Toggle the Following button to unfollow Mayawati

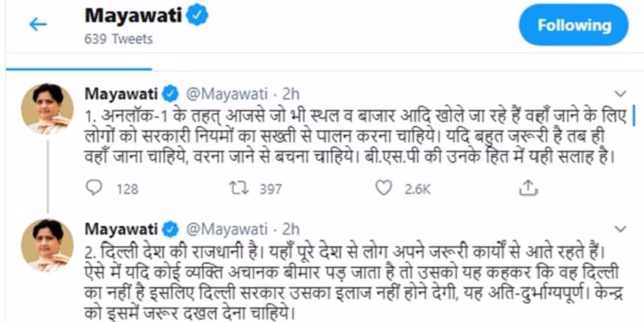[574, 25]
